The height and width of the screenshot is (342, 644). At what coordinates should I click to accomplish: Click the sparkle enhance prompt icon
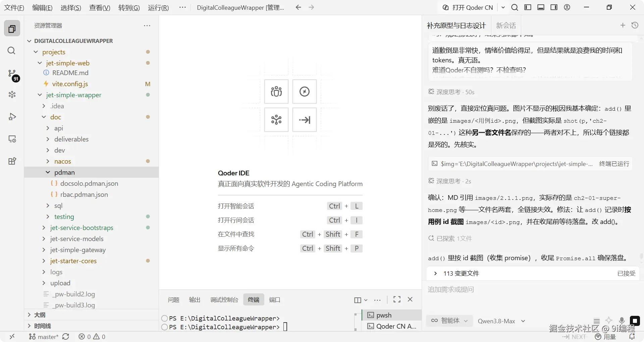pyautogui.click(x=609, y=320)
